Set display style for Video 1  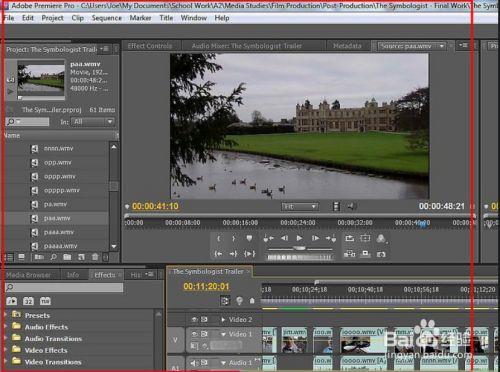coord(194,346)
